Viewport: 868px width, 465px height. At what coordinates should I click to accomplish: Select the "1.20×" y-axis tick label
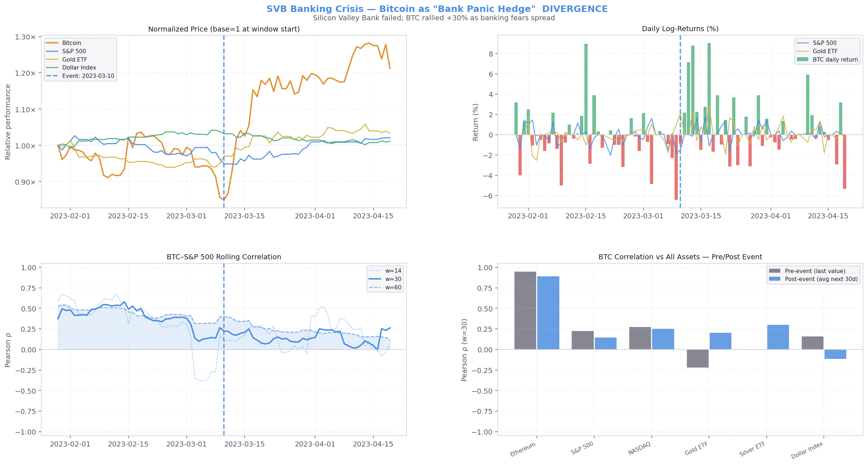coord(25,73)
